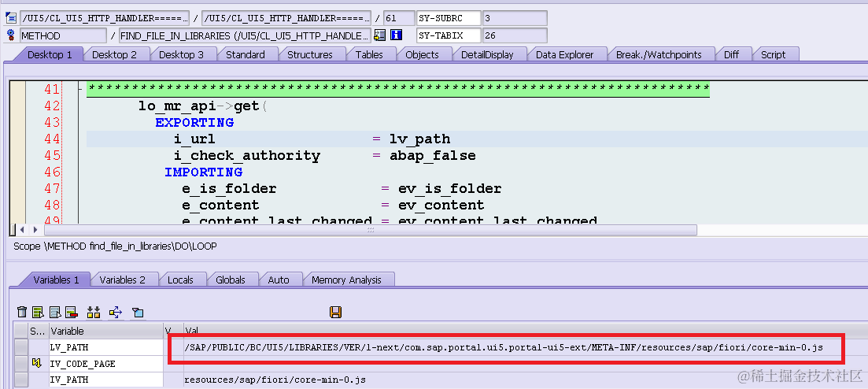The width and height of the screenshot is (868, 389).
Task: Click the trash delete variable icon
Action: pyautogui.click(x=21, y=313)
